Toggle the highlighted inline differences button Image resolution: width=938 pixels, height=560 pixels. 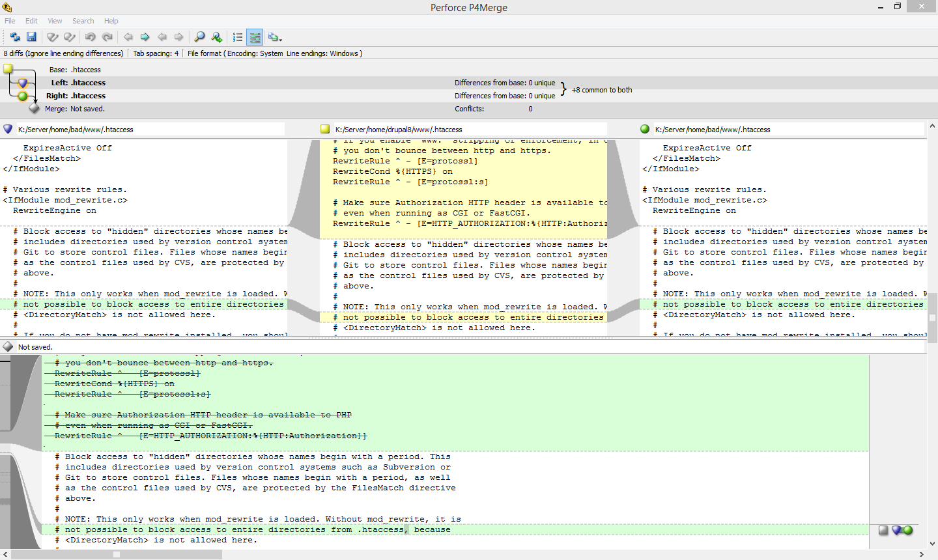255,37
